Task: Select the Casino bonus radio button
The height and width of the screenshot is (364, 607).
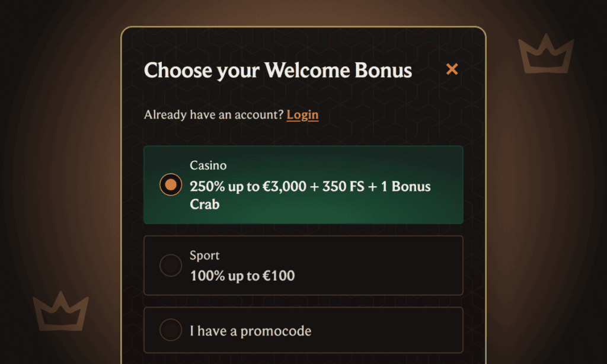Action: click(x=171, y=185)
